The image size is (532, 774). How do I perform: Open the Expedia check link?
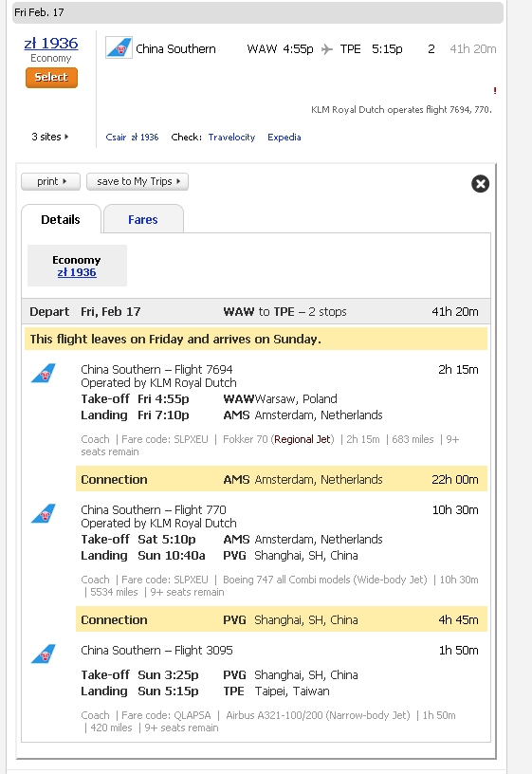tap(284, 138)
